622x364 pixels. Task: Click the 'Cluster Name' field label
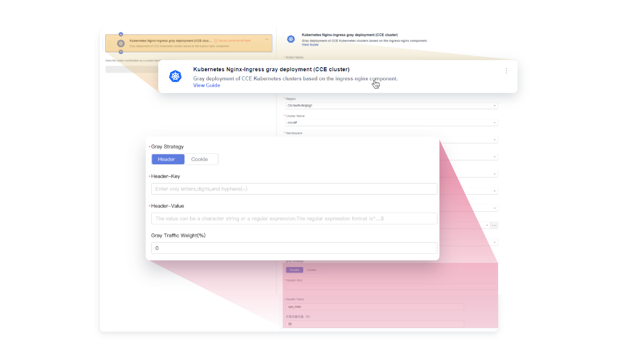[x=294, y=116]
